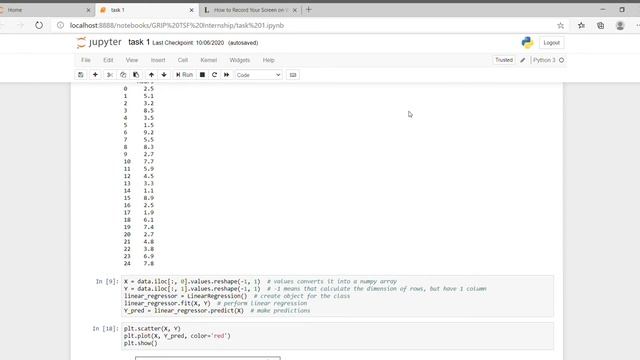640x360 pixels.
Task: Paste cells below icon
Action: [x=136, y=75]
